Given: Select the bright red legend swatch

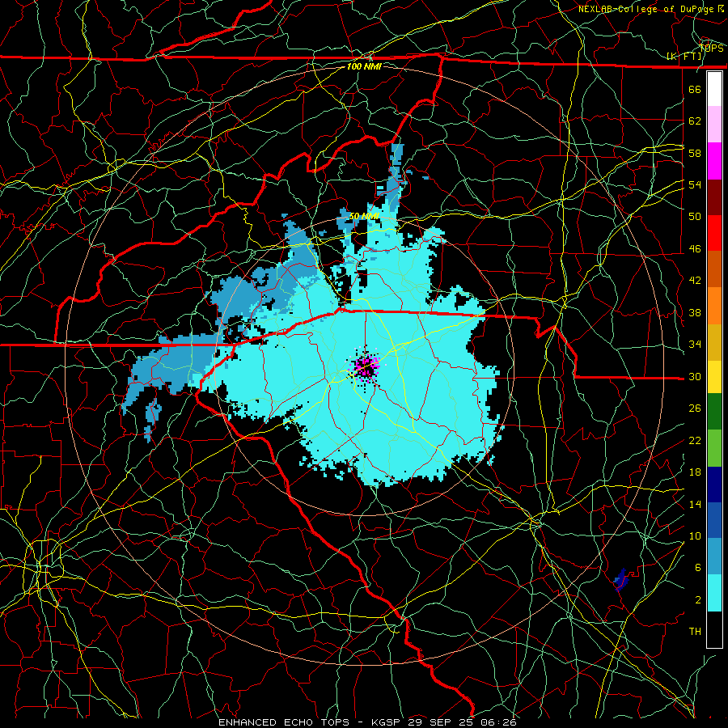Looking at the screenshot, I should (714, 233).
